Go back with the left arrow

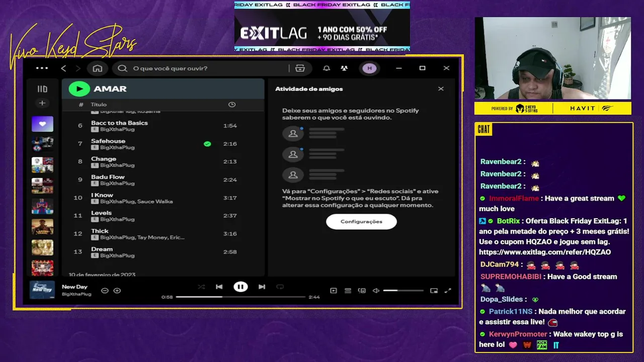click(x=63, y=68)
